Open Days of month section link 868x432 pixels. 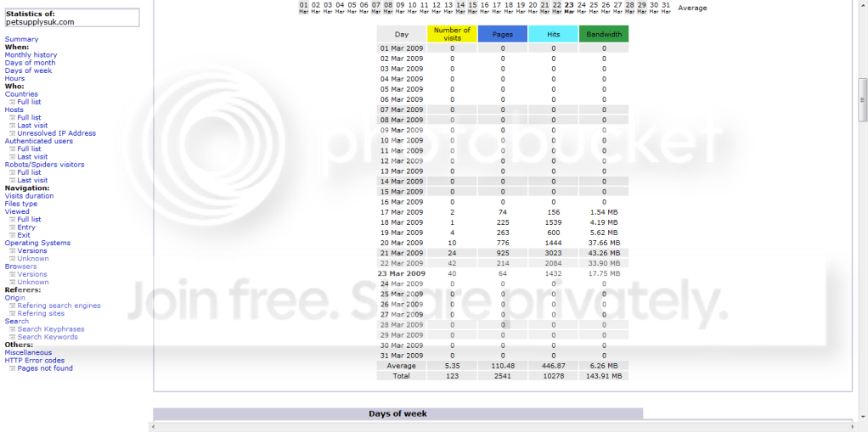(x=30, y=63)
